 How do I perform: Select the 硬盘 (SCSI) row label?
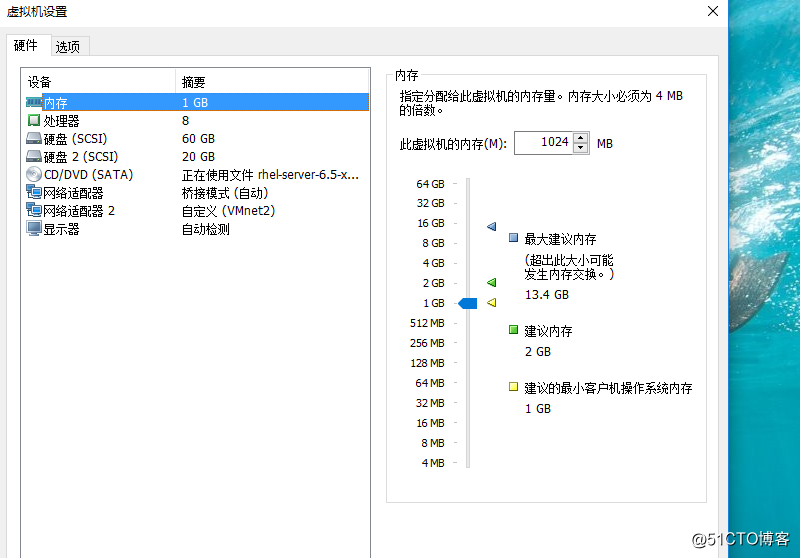click(x=76, y=139)
